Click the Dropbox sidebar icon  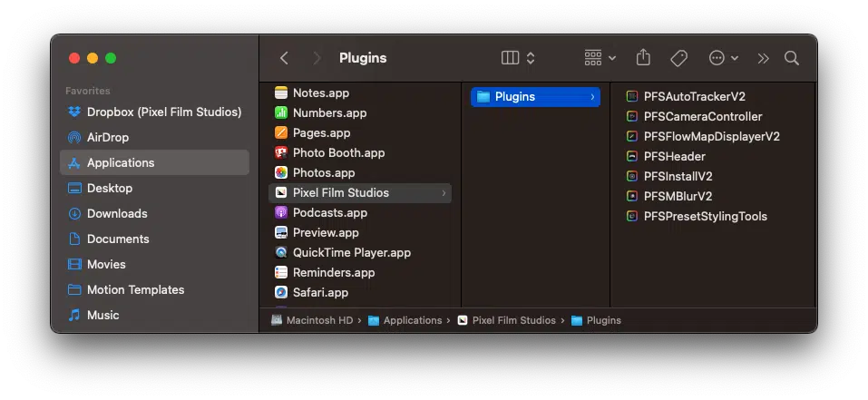(74, 112)
